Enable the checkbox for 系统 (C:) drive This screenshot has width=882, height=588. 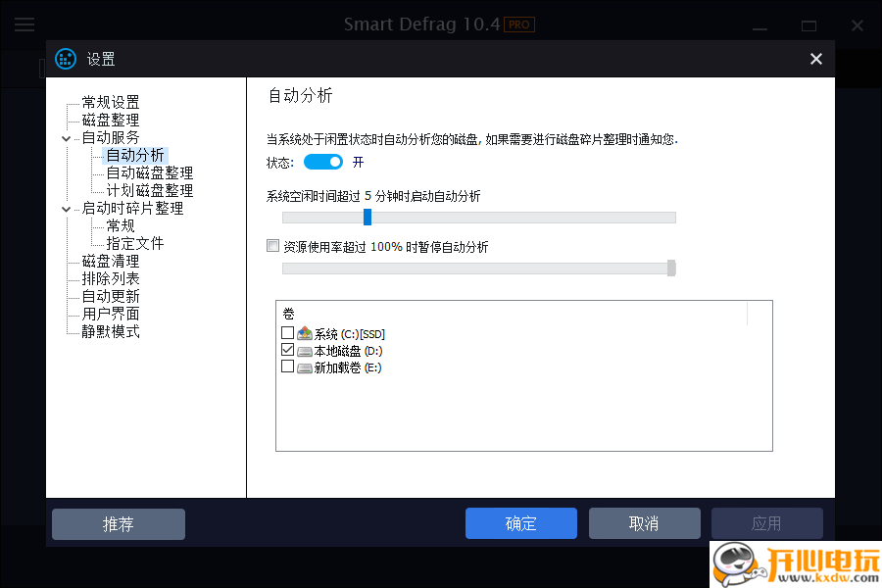tap(287, 333)
